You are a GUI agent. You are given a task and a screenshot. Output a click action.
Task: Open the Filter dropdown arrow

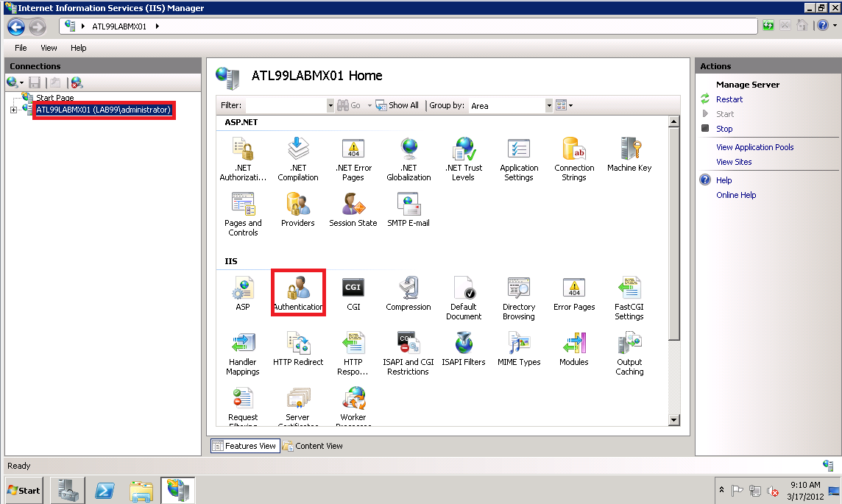coord(330,106)
